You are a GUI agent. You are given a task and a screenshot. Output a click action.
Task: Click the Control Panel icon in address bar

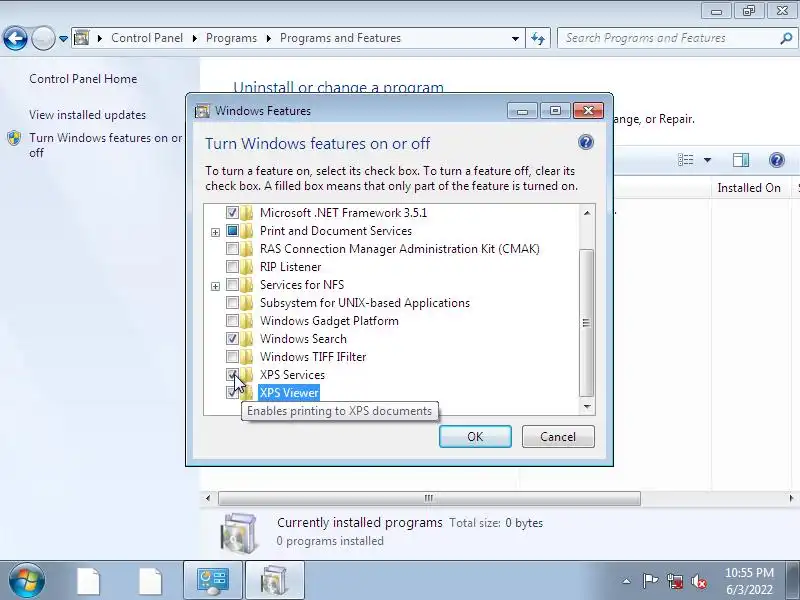coord(82,38)
